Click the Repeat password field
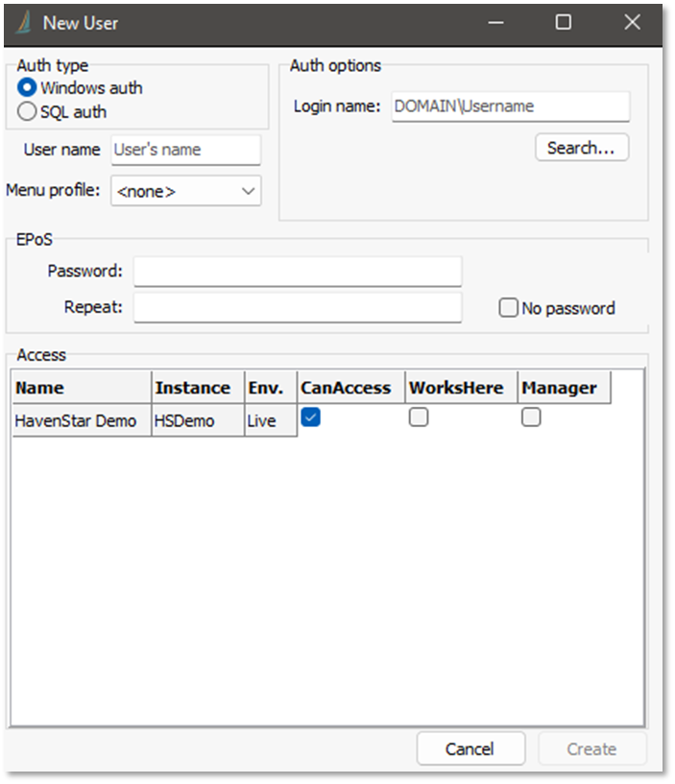This screenshot has height=784, width=675. pyautogui.click(x=298, y=308)
